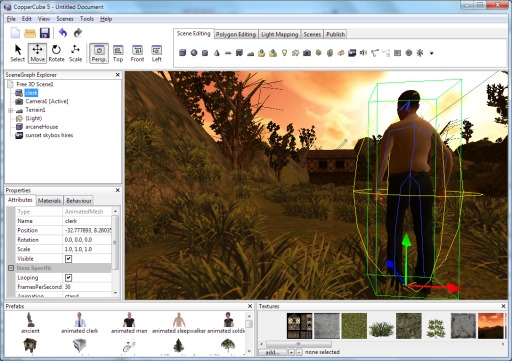The image size is (512, 361).
Task: Expand the Terrain1 tree node
Action: pyautogui.click(x=10, y=110)
